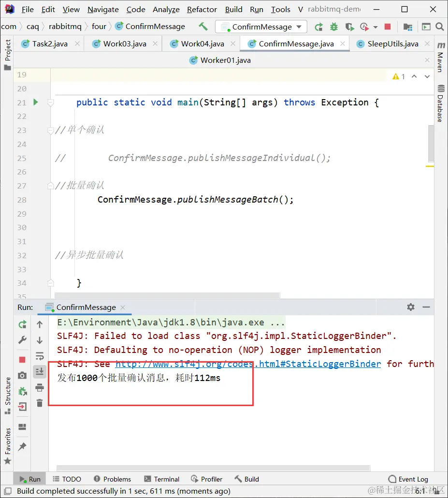The image size is (448, 498).
Task: Go to the previous highlighted error arrow
Action: point(414,76)
